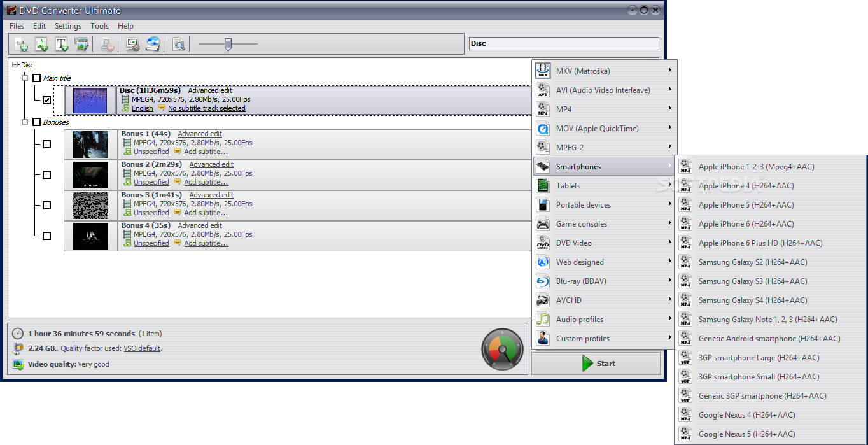Open the Tools menu
This screenshot has width=868, height=445.
[100, 26]
